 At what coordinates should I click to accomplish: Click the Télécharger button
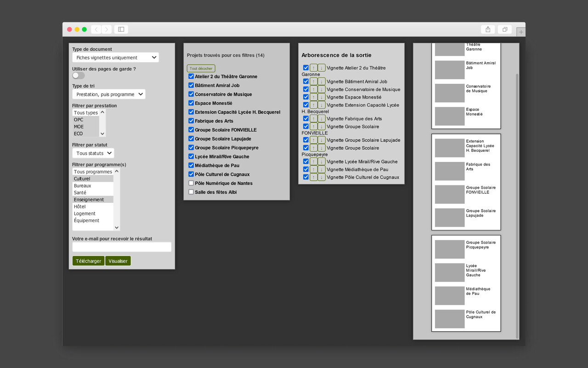point(88,261)
